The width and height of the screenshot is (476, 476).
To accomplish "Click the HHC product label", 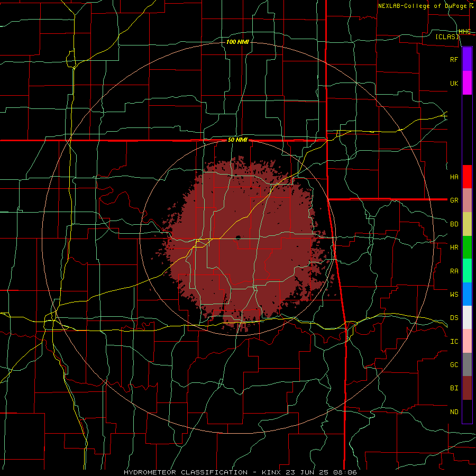I will pyautogui.click(x=464, y=32).
